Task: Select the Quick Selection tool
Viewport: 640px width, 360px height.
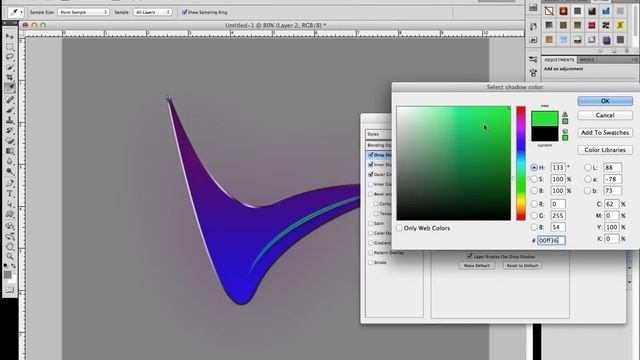Action: (x=10, y=67)
